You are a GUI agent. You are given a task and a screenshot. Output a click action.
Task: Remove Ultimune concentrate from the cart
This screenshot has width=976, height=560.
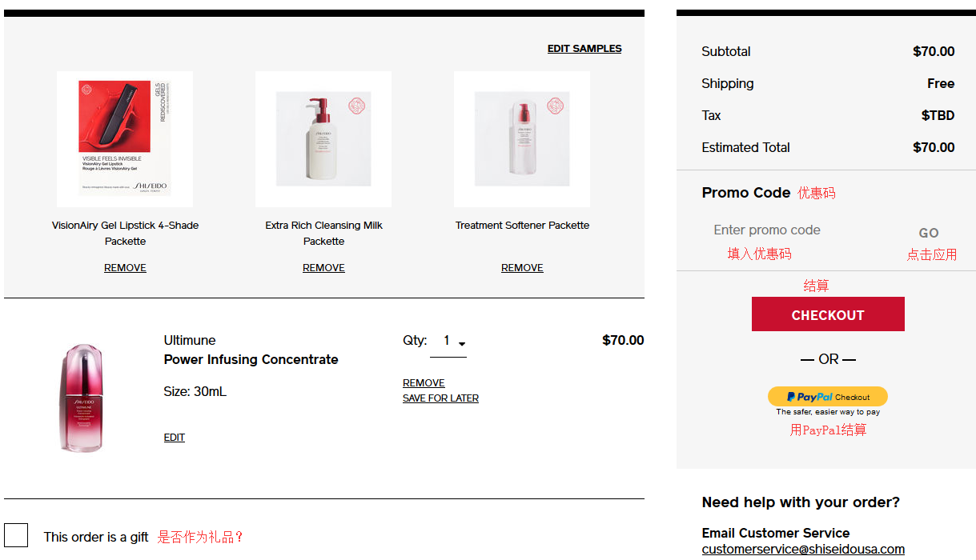pyautogui.click(x=424, y=383)
